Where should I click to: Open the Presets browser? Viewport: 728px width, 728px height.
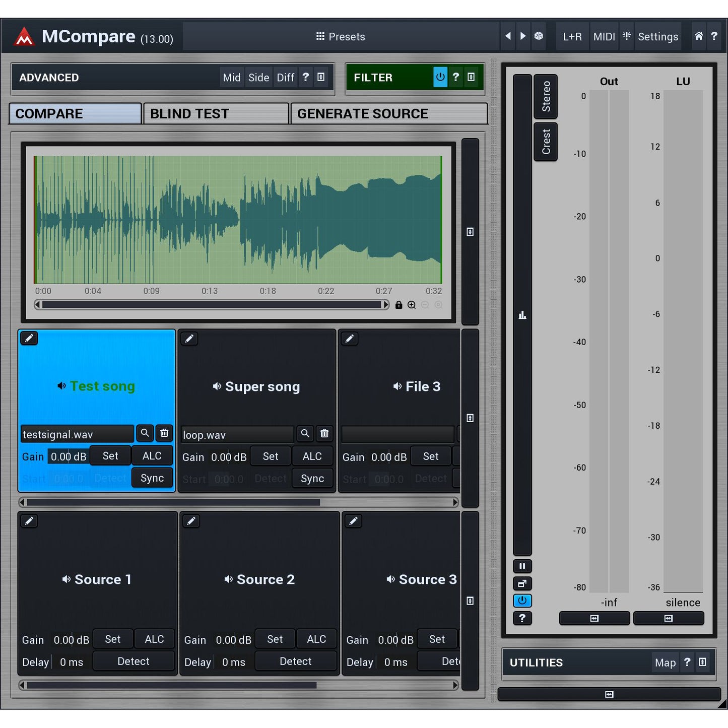[x=341, y=36]
